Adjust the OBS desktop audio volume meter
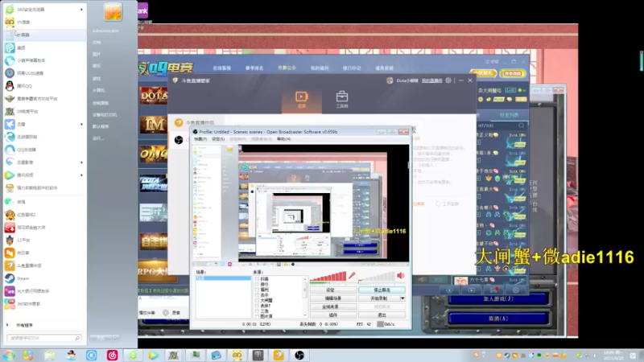 tap(376, 276)
